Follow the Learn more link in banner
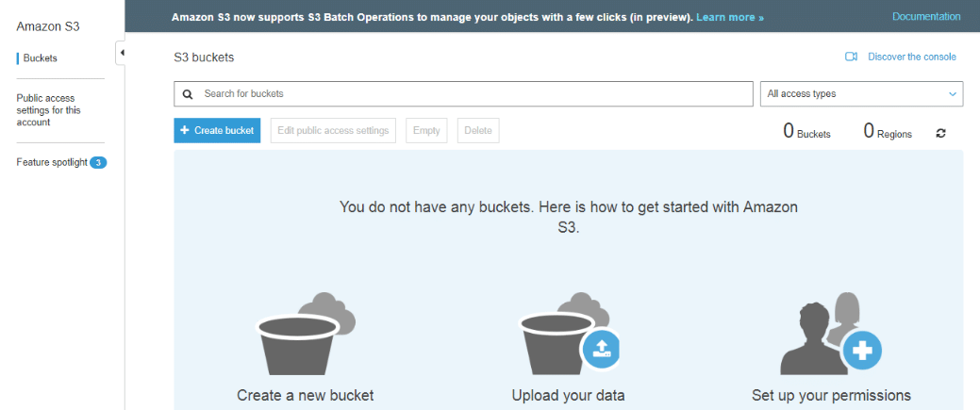Viewport: 980px width, 410px height. click(730, 17)
